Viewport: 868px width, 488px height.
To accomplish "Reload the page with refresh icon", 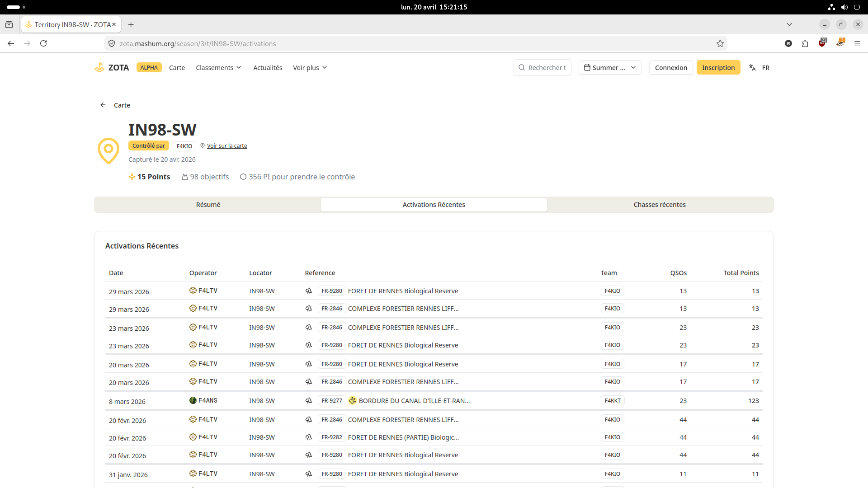I will [43, 44].
